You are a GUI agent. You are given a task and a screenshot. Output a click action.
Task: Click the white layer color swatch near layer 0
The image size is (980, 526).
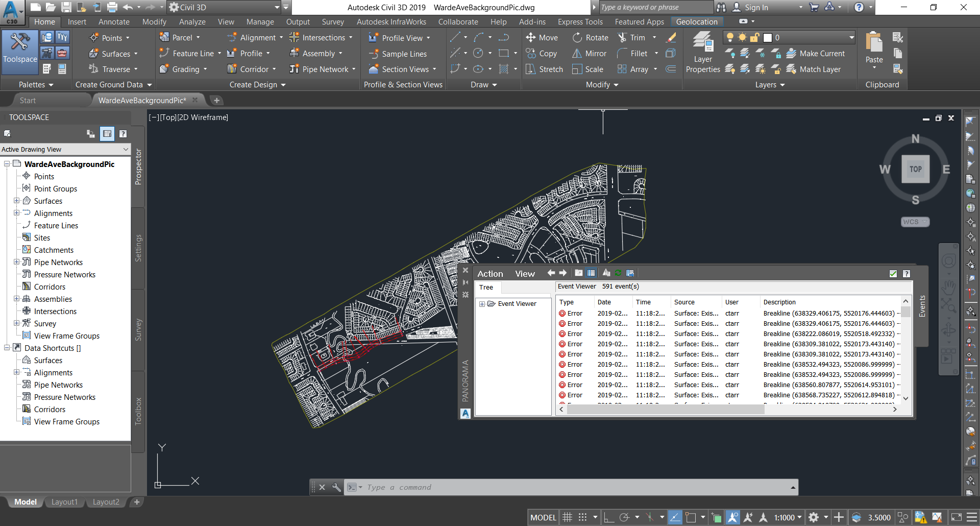pyautogui.click(x=767, y=37)
